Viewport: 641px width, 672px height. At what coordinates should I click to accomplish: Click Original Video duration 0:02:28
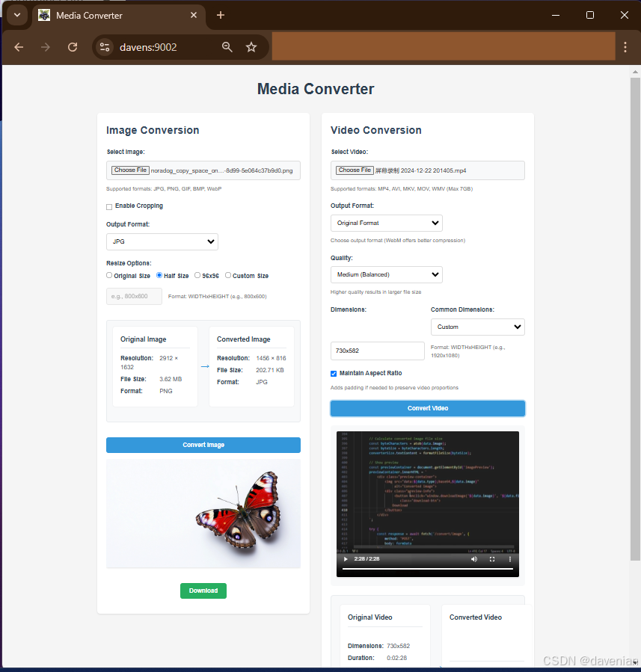click(396, 658)
